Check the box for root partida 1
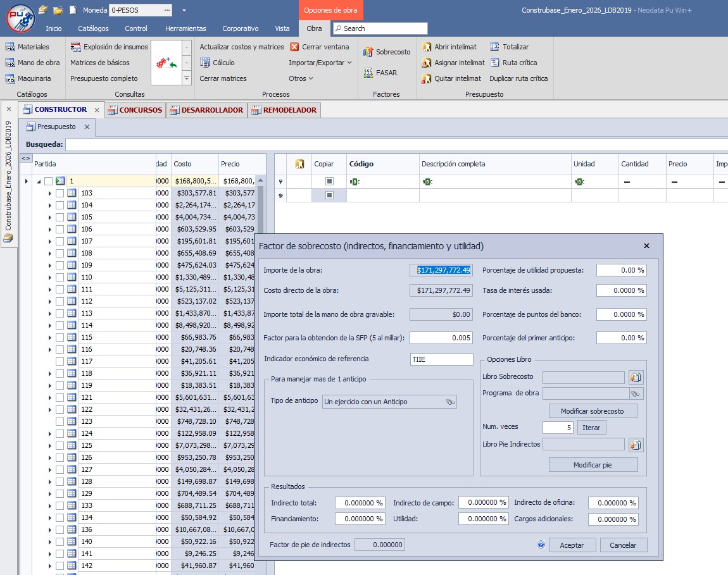 click(x=48, y=181)
